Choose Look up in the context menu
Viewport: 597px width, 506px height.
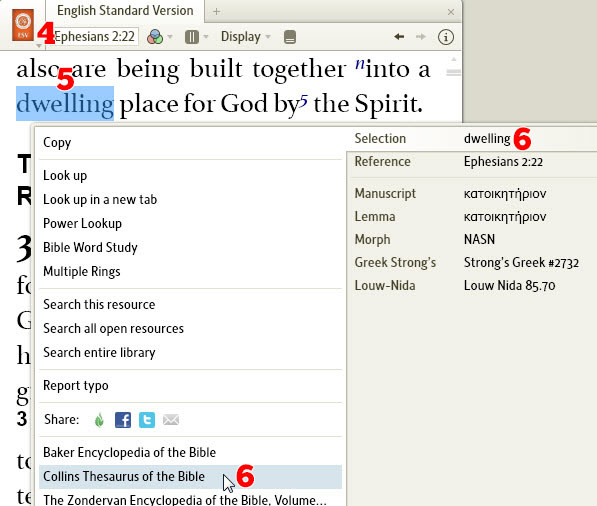[65, 176]
